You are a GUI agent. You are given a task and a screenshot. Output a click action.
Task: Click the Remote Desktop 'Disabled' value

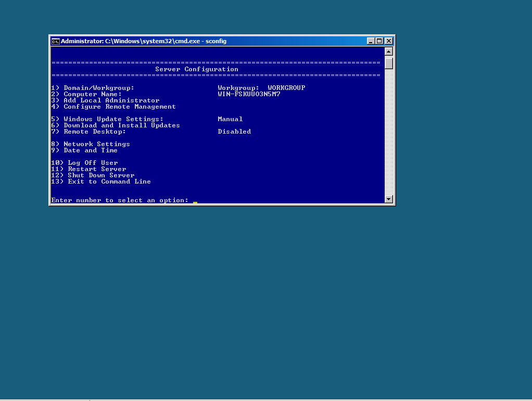(234, 132)
